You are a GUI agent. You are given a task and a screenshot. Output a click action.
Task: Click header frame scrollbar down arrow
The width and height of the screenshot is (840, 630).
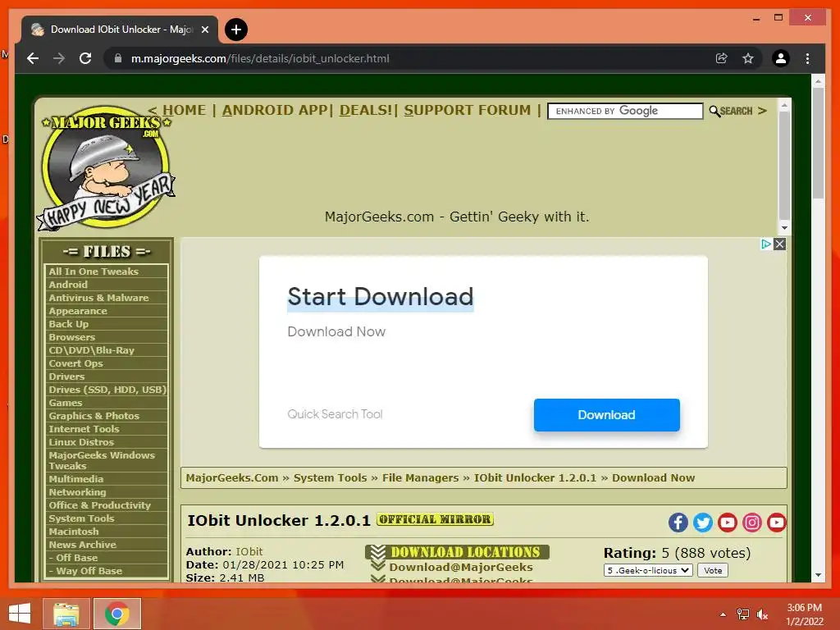(x=784, y=228)
